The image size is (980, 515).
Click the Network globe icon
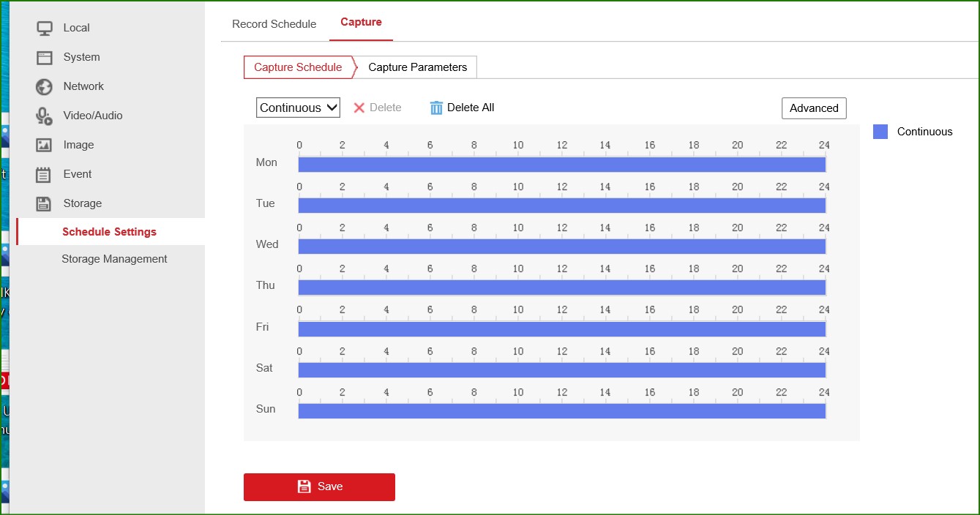pos(45,86)
